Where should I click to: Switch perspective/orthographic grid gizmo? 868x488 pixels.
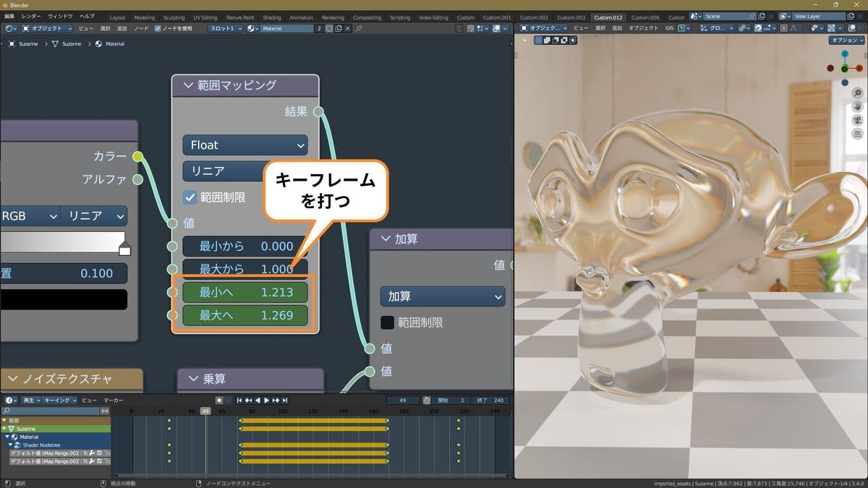(x=857, y=134)
